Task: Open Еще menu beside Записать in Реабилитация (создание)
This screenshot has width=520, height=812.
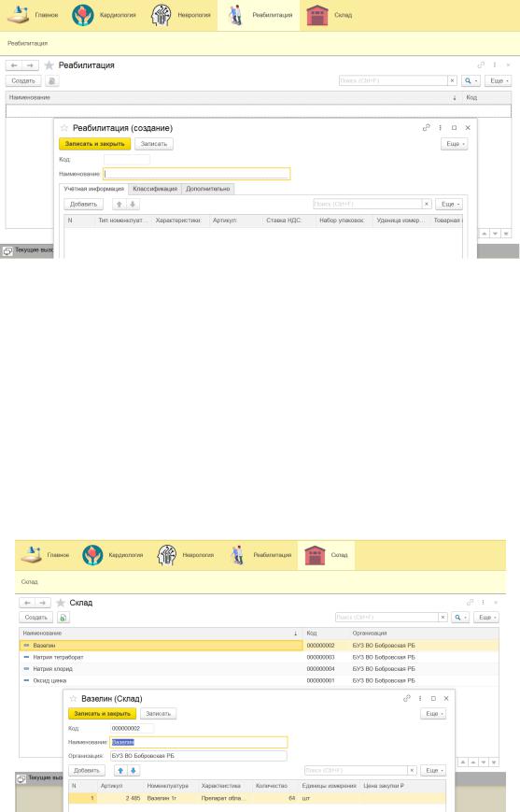Action: point(455,144)
